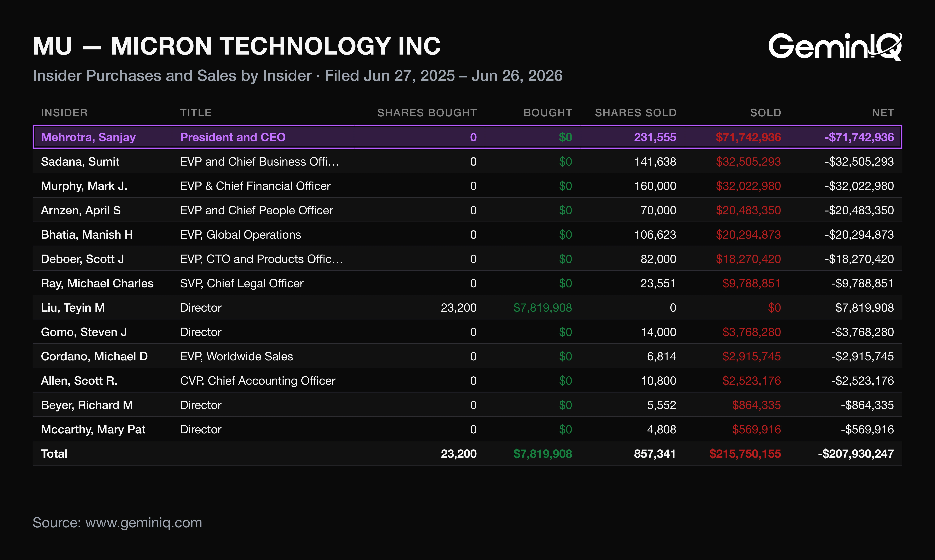
Task: Click SVP, Chief Legal Officer title
Action: 242,283
